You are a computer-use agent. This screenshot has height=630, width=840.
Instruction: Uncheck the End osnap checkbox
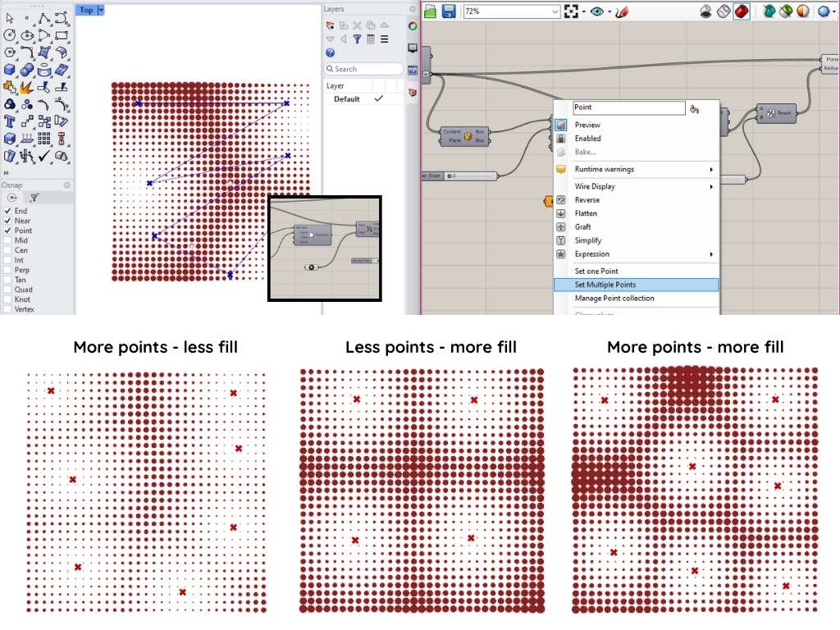coord(7,211)
